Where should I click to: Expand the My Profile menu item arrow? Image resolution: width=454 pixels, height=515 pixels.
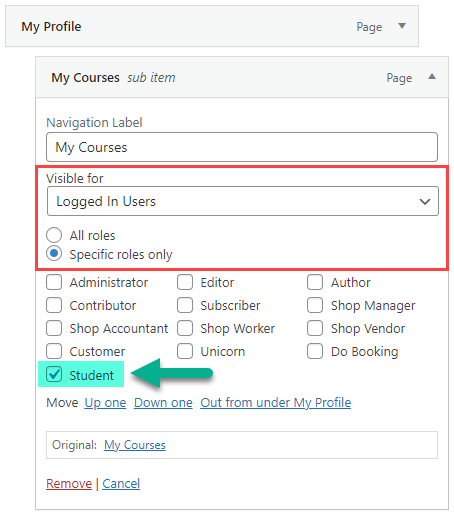(x=402, y=26)
